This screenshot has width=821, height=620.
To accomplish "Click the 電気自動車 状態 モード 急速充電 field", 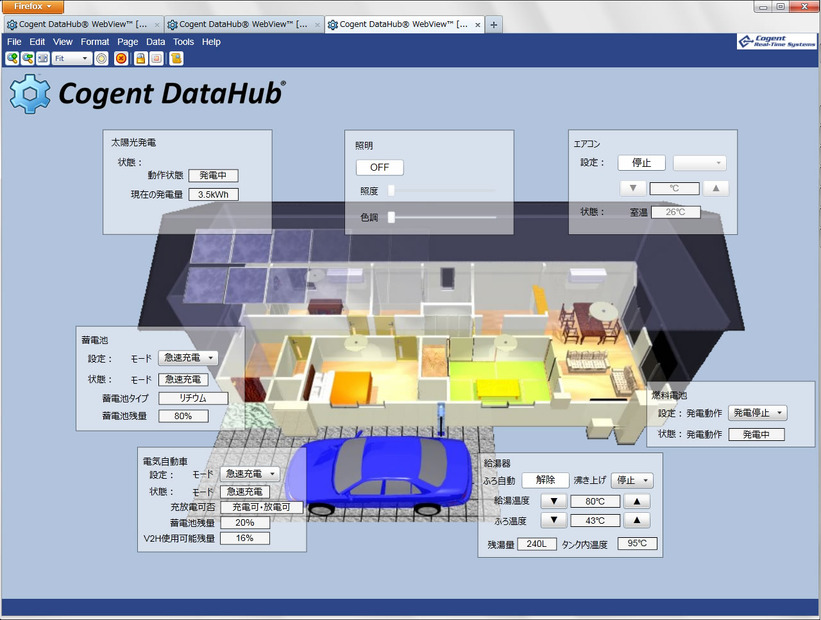I will [x=245, y=492].
